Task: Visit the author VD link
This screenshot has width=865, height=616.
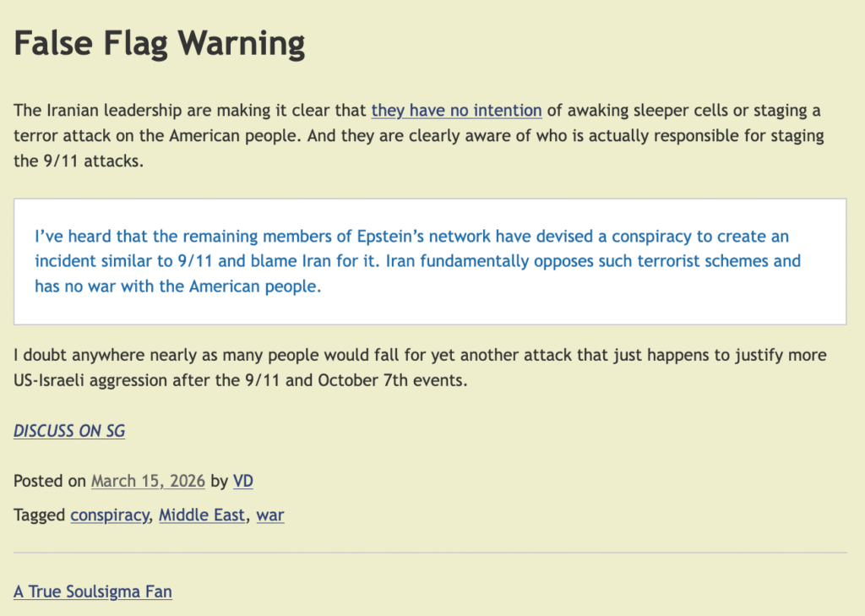Action: tap(243, 482)
